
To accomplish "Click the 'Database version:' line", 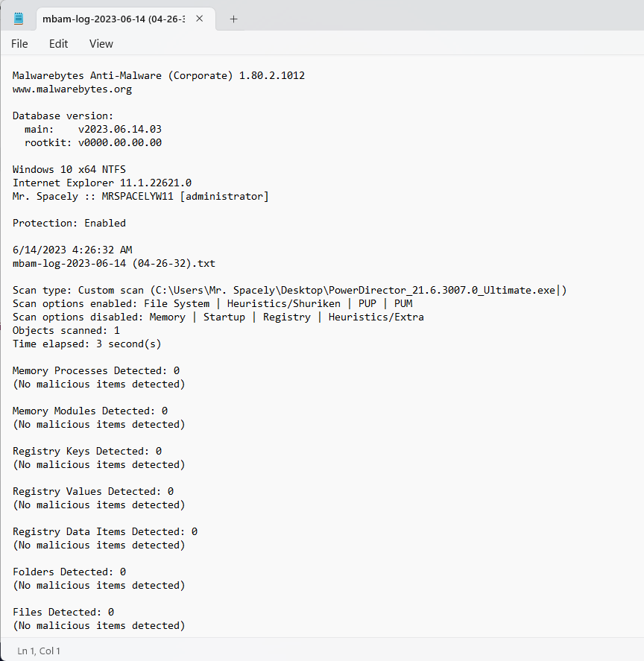I will coord(63,116).
